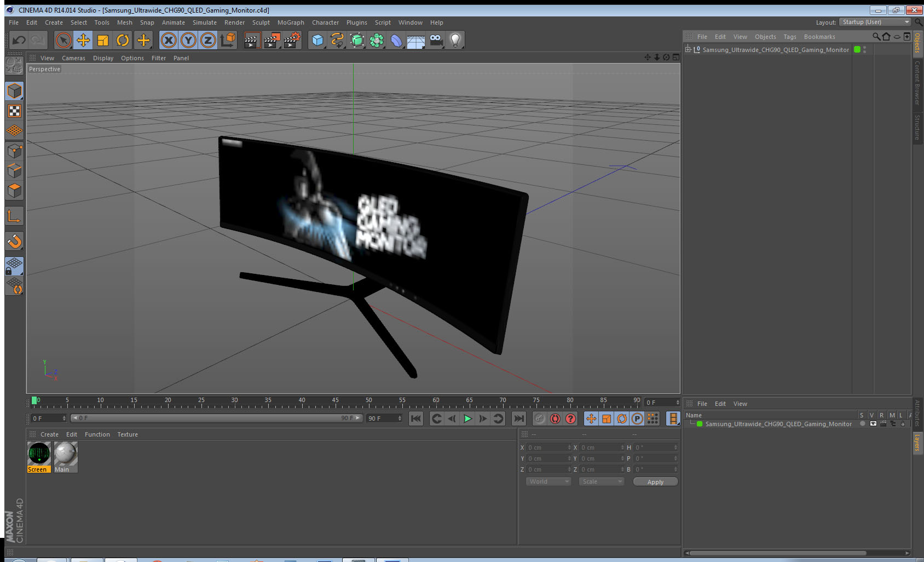Toggle locked workplane icon
This screenshot has width=924, height=562.
click(14, 266)
